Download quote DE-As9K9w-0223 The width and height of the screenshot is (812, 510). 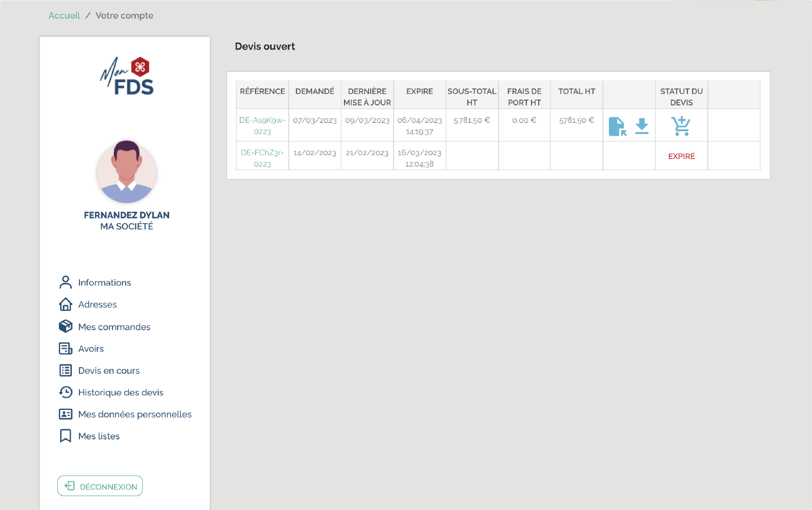pyautogui.click(x=642, y=126)
